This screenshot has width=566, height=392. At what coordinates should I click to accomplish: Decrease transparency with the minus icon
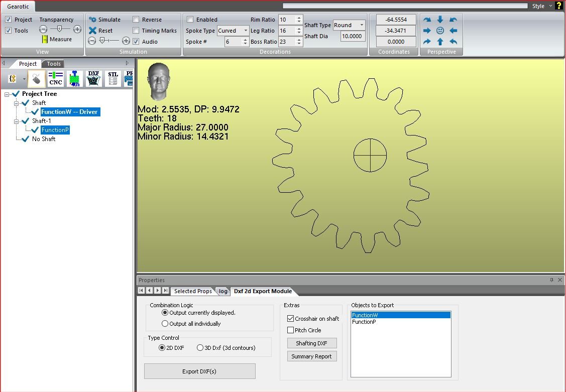pyautogui.click(x=43, y=29)
